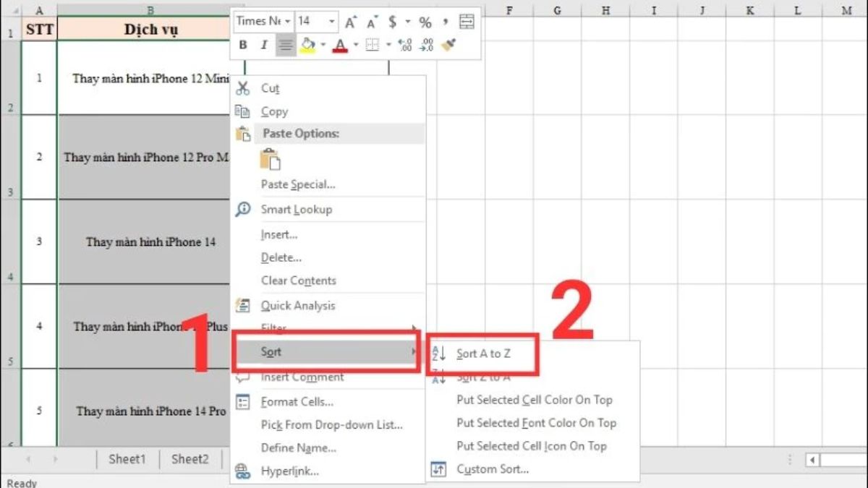
Task: Apply bold formatting from the mini toolbar
Action: 242,45
